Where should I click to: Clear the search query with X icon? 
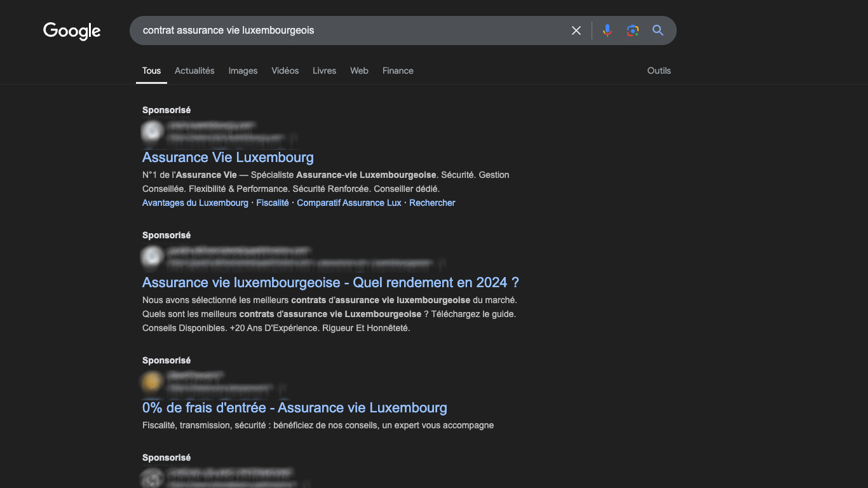click(576, 30)
